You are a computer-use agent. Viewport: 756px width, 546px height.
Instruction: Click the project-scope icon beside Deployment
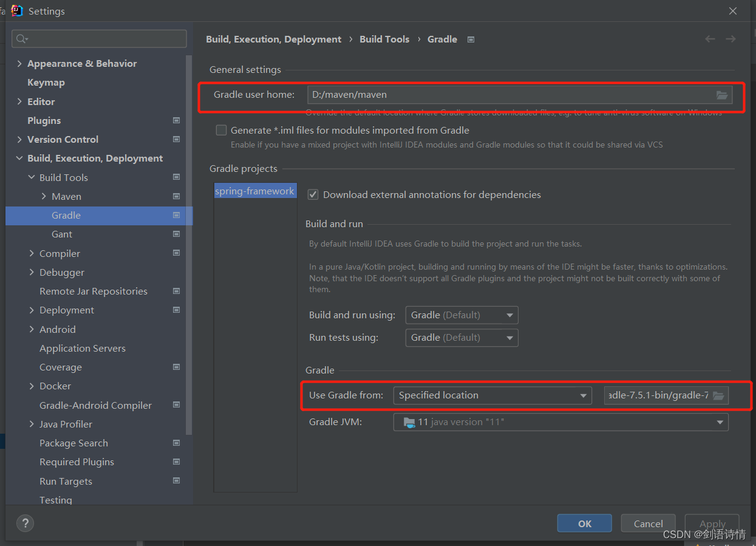pos(176,310)
